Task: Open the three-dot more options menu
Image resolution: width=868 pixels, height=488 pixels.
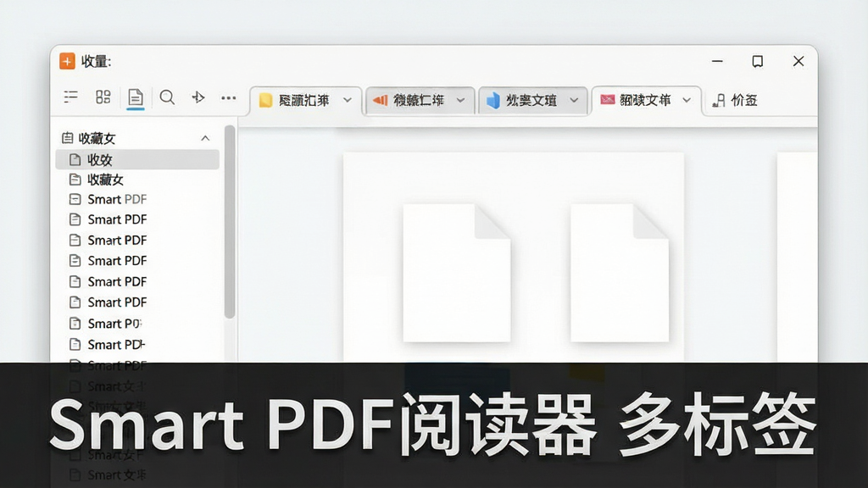Action: [x=229, y=98]
